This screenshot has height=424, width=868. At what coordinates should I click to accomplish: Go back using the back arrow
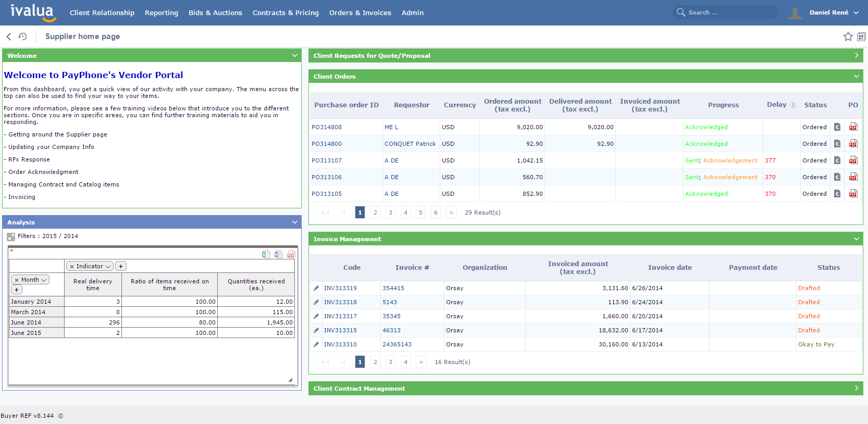pyautogui.click(x=8, y=36)
